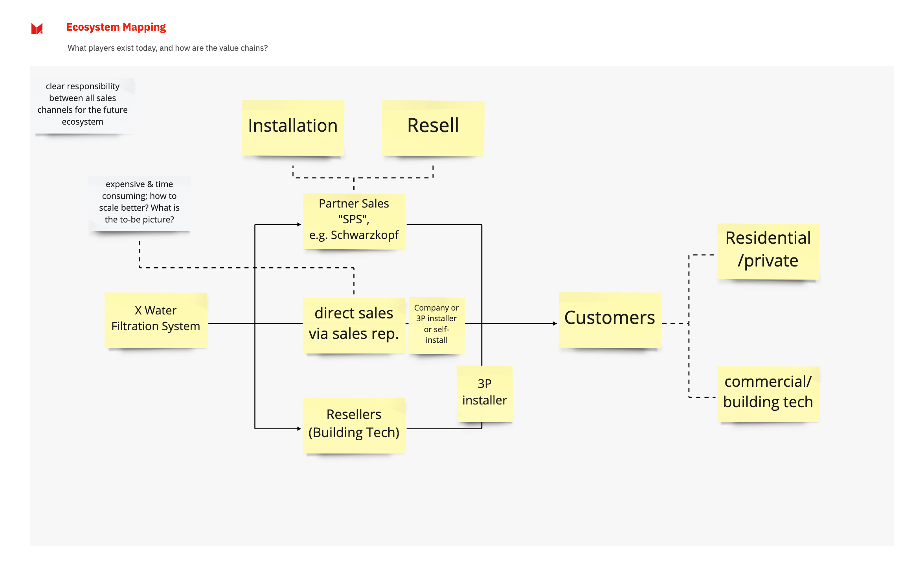
Task: Click the 3P installer sticky note
Action: coord(484,393)
